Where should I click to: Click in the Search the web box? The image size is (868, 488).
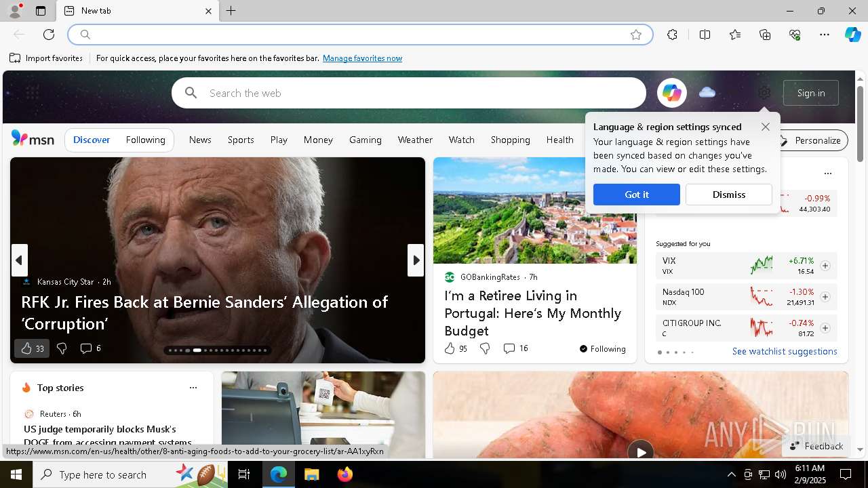pyautogui.click(x=409, y=93)
